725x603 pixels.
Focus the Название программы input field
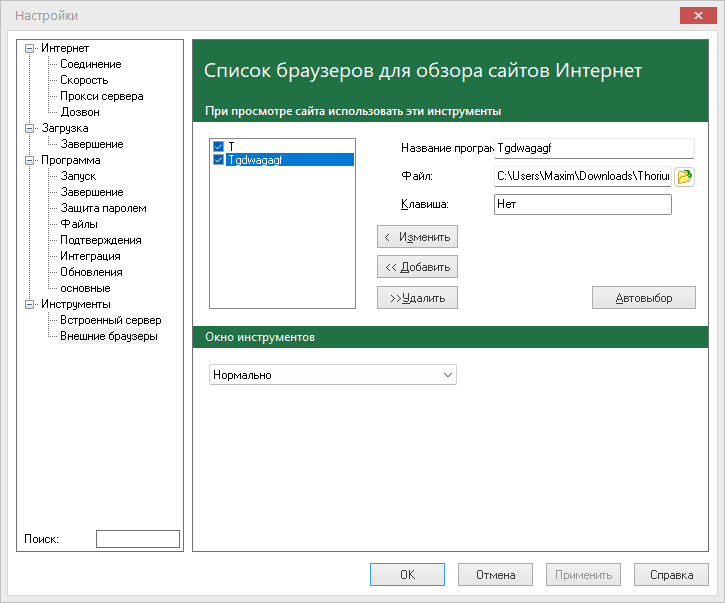pyautogui.click(x=594, y=148)
